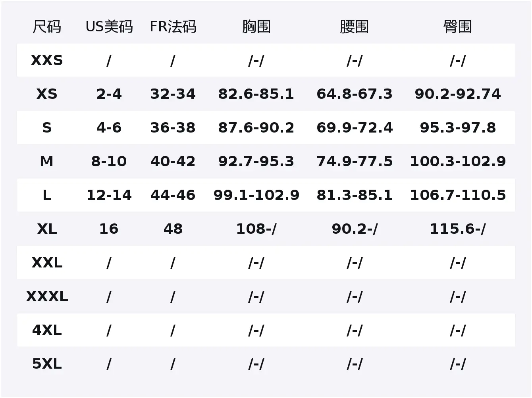This screenshot has width=532, height=398.
Task: Select bust measurement 82.6-85.1
Action: pos(256,94)
